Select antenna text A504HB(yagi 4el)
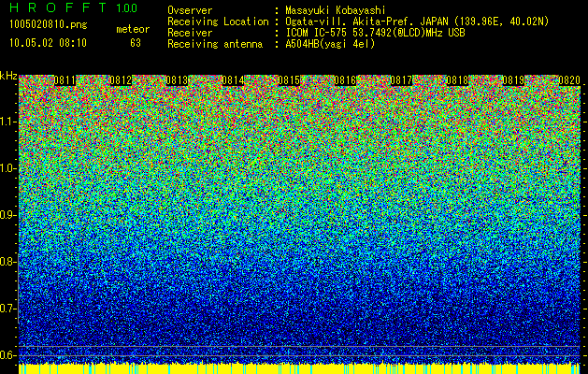The width and height of the screenshot is (588, 374). click(330, 44)
